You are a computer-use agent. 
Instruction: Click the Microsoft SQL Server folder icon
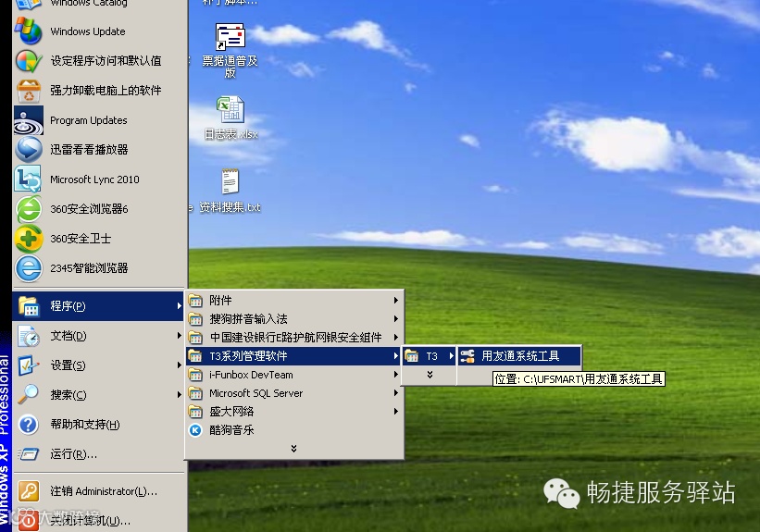click(x=195, y=393)
